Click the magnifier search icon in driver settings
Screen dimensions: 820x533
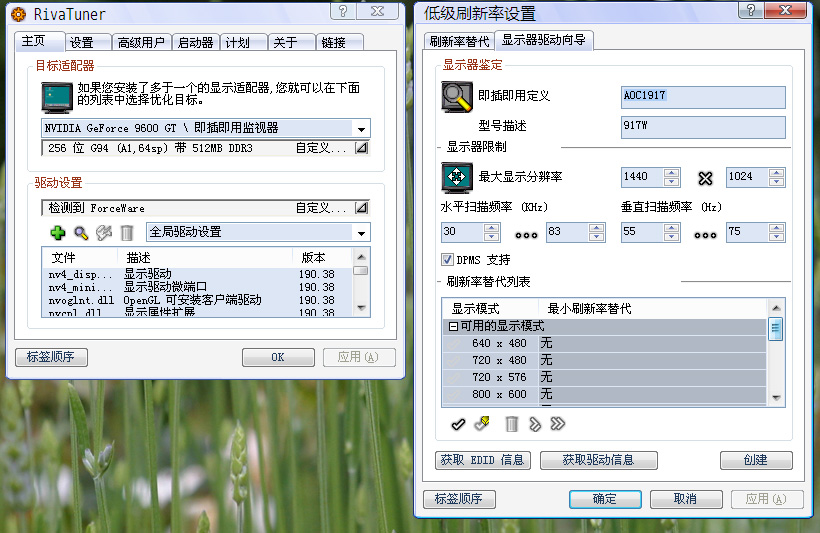81,233
